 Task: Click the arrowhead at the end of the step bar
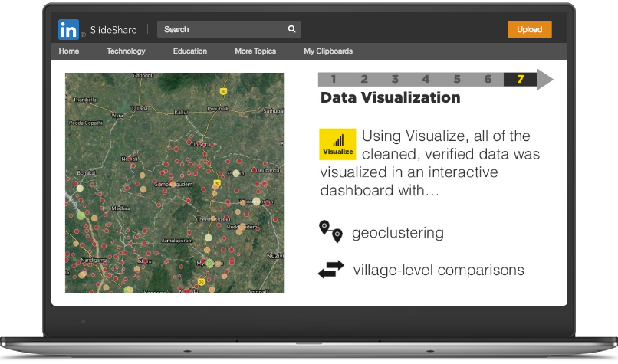tap(544, 79)
